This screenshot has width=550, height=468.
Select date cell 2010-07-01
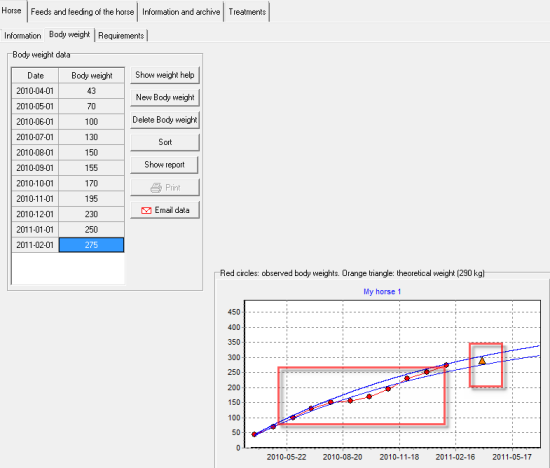[35, 137]
